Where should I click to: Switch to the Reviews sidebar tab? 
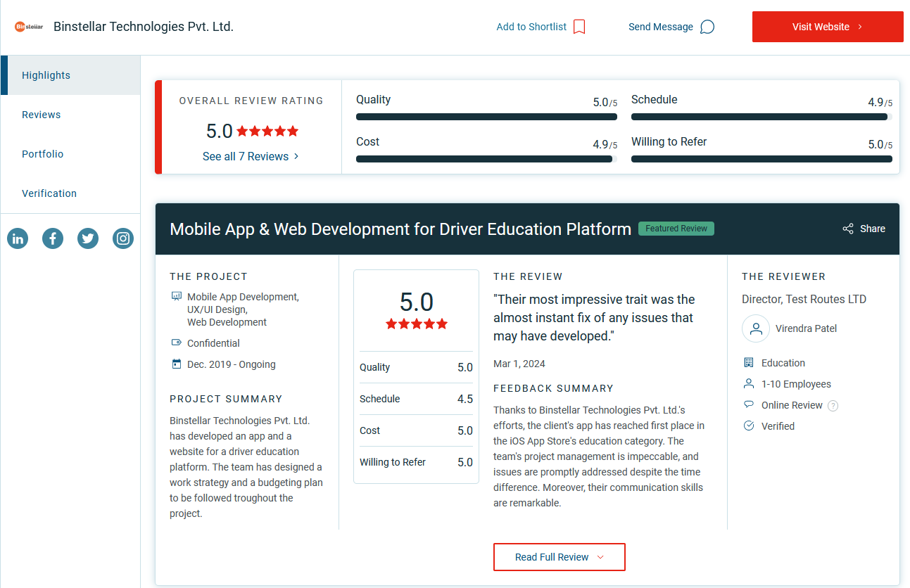point(42,115)
